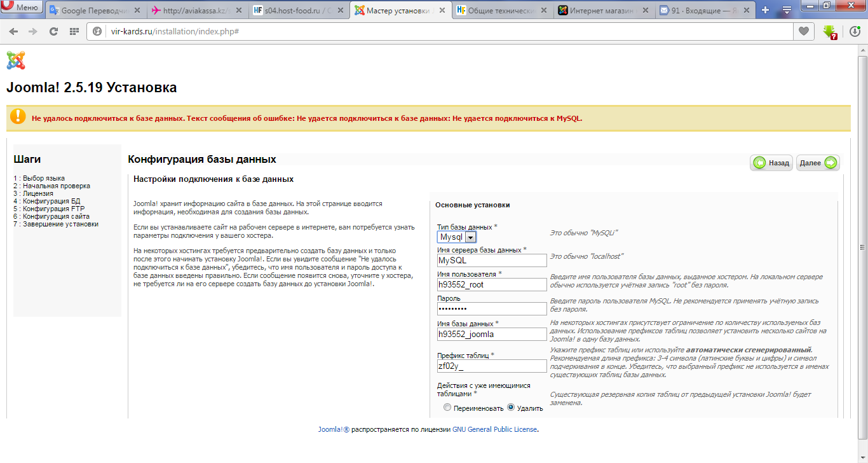Click the Имя базы данных field
The width and height of the screenshot is (868, 463).
[x=492, y=334]
